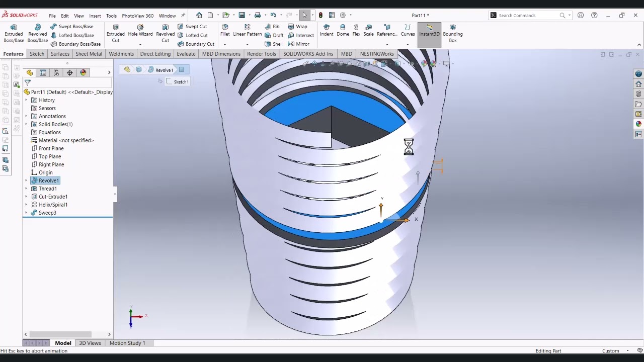Expand the Cut-Extrude1 feature node

point(26,197)
